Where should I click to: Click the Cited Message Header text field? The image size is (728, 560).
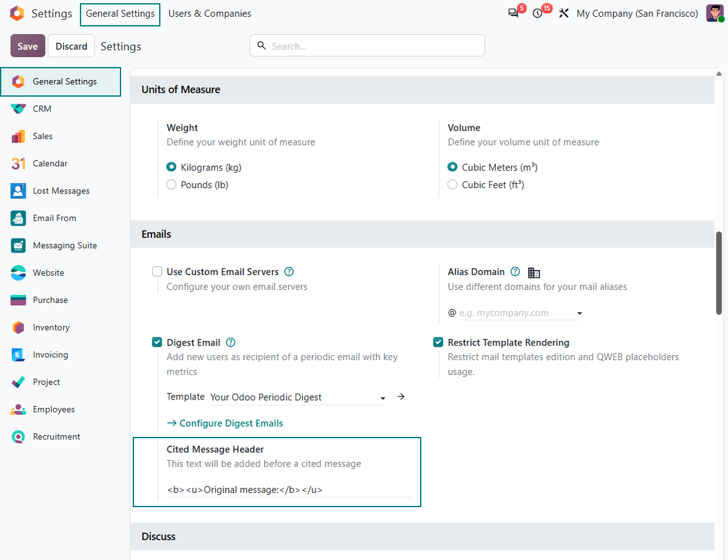[289, 489]
